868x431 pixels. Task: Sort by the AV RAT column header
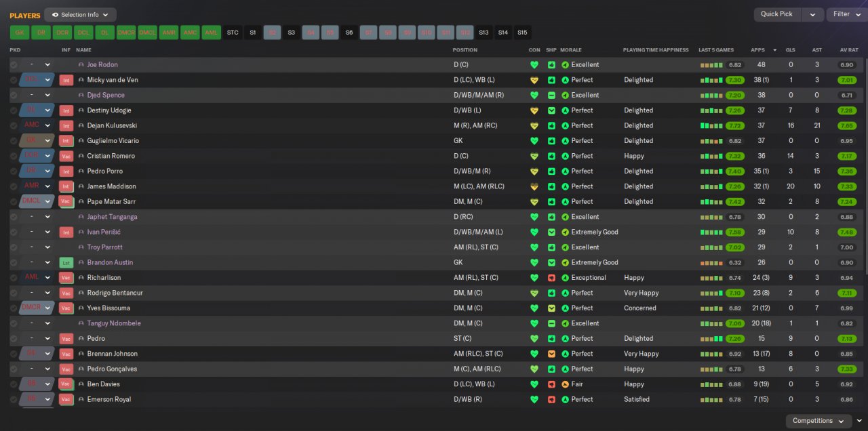[849, 50]
